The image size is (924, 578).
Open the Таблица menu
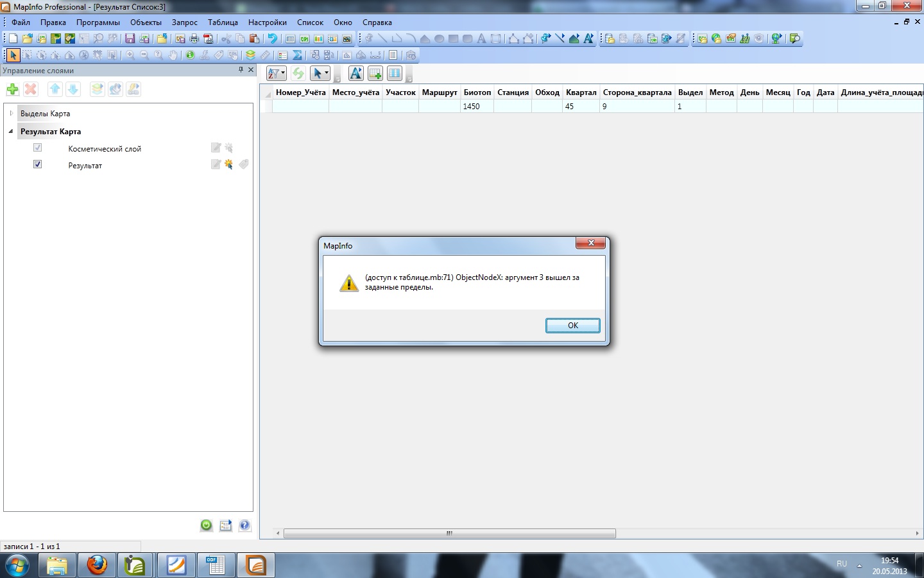[223, 22]
